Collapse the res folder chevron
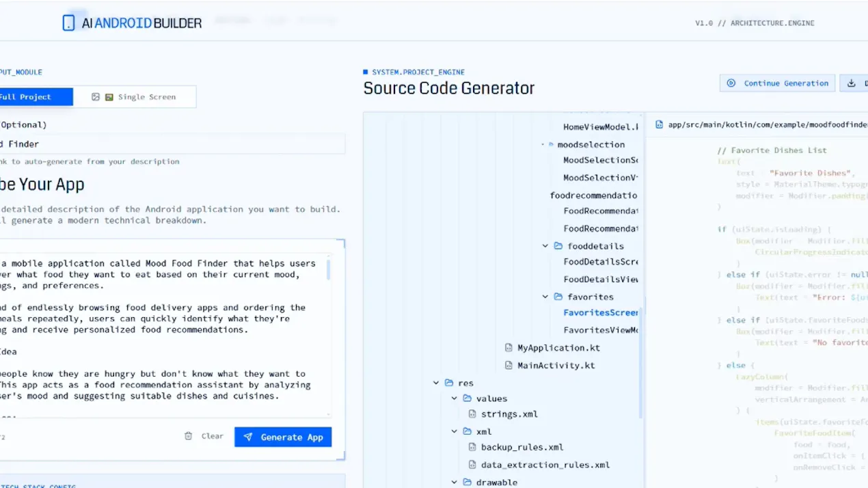This screenshot has width=868, height=488. (436, 383)
